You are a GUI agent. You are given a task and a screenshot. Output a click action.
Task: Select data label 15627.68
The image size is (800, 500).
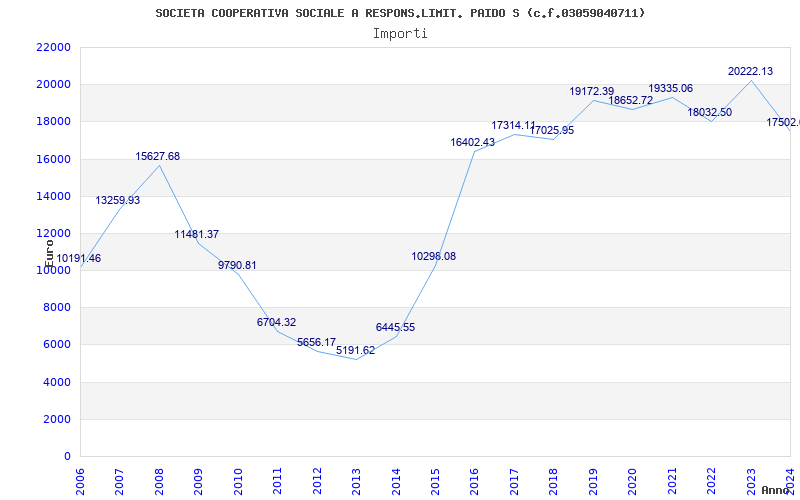[157, 157]
